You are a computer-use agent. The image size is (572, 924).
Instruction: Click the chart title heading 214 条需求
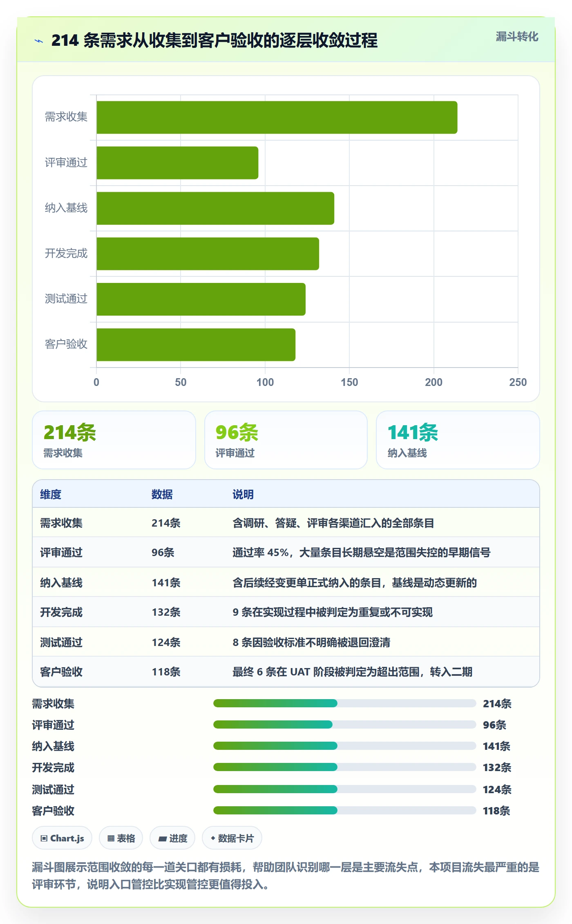(214, 40)
